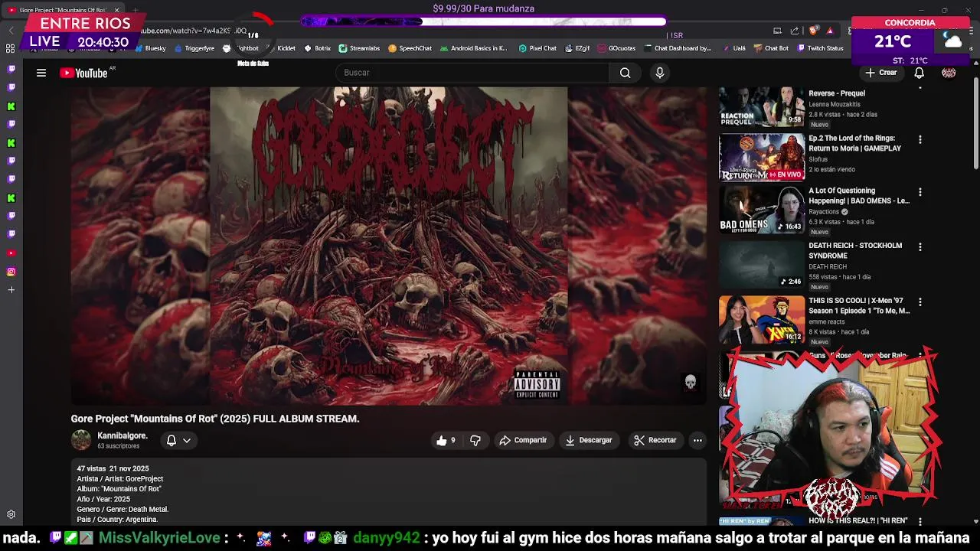
Task: Click the Compartir share button
Action: point(523,440)
